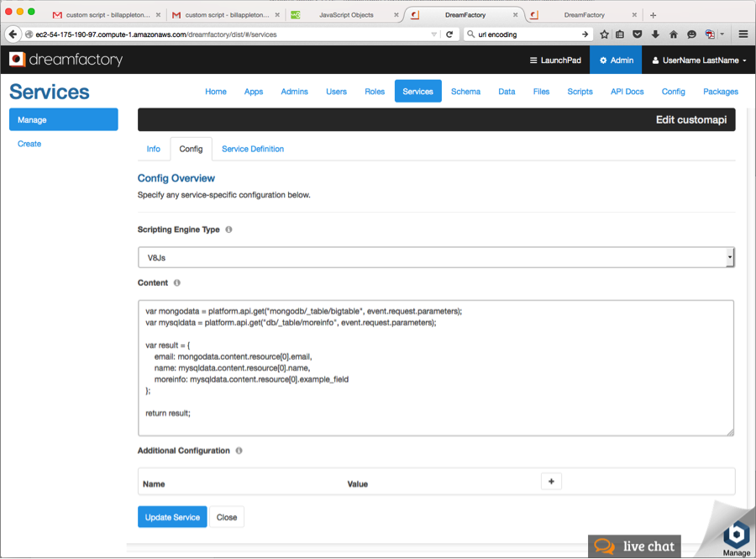
Task: Open the Scripting Engine Type V8Js dropdown
Action: coord(436,257)
